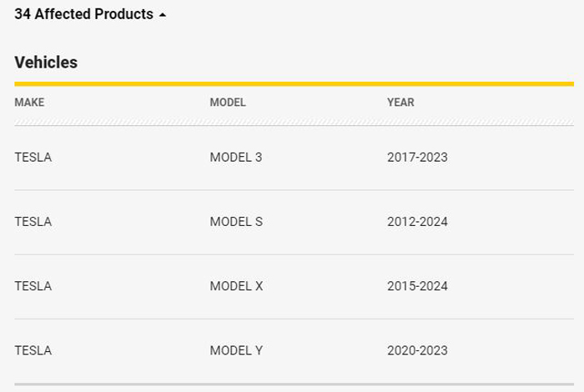
Task: Click the 2015-2024 year range
Action: [417, 286]
